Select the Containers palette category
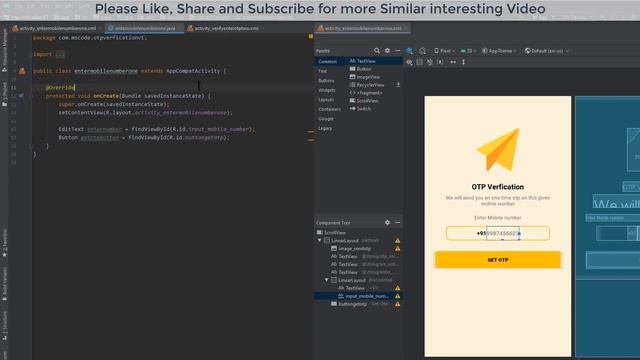640x360 pixels. pos(329,109)
